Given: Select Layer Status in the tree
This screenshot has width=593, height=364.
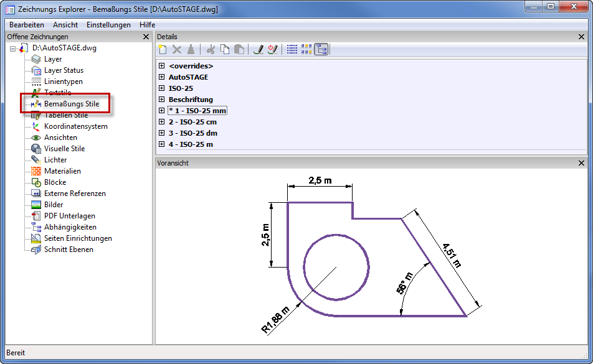Looking at the screenshot, I should click(64, 70).
